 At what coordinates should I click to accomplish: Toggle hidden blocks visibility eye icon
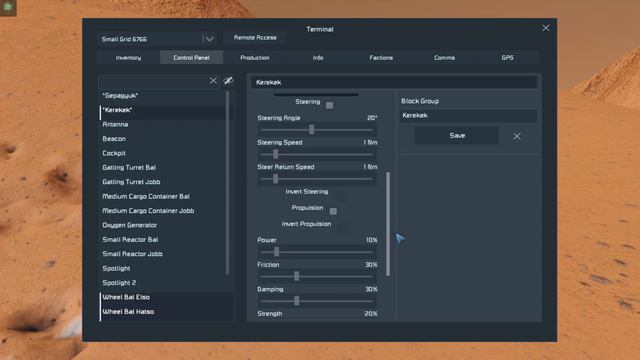[x=229, y=81]
